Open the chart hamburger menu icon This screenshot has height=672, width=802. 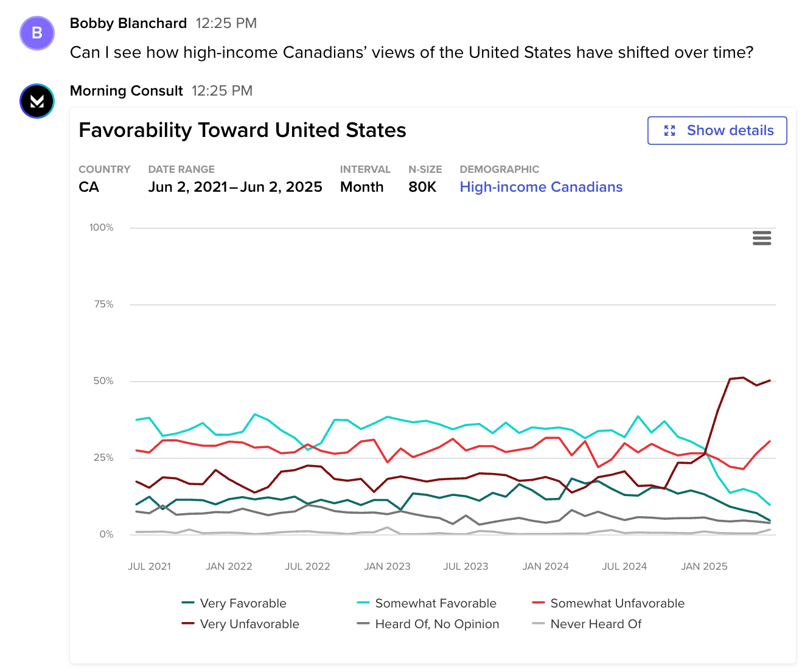point(762,238)
